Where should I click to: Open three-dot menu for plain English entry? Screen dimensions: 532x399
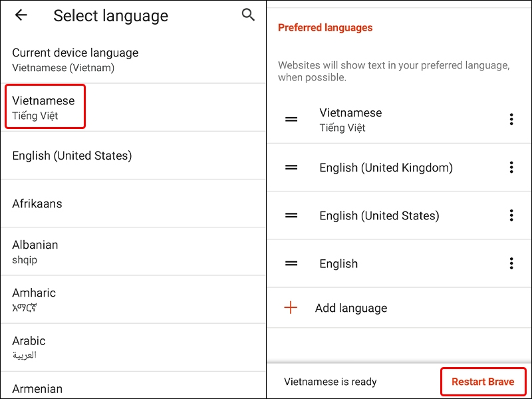point(511,263)
